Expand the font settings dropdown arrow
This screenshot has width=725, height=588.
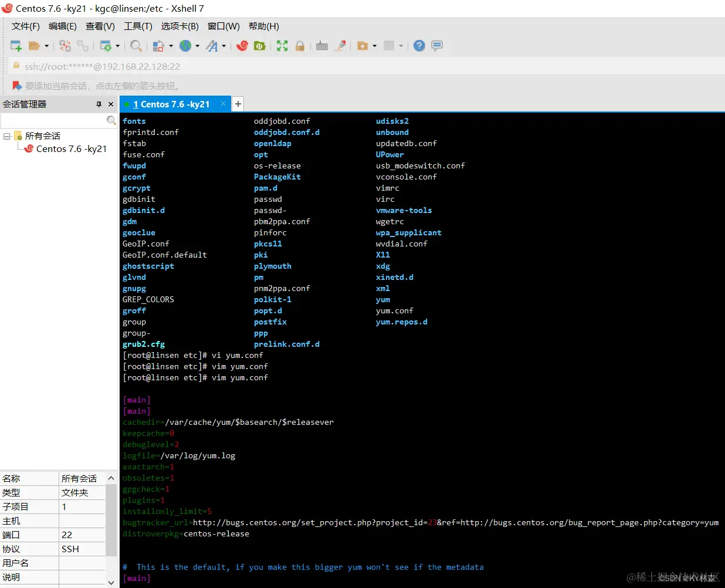(x=224, y=46)
